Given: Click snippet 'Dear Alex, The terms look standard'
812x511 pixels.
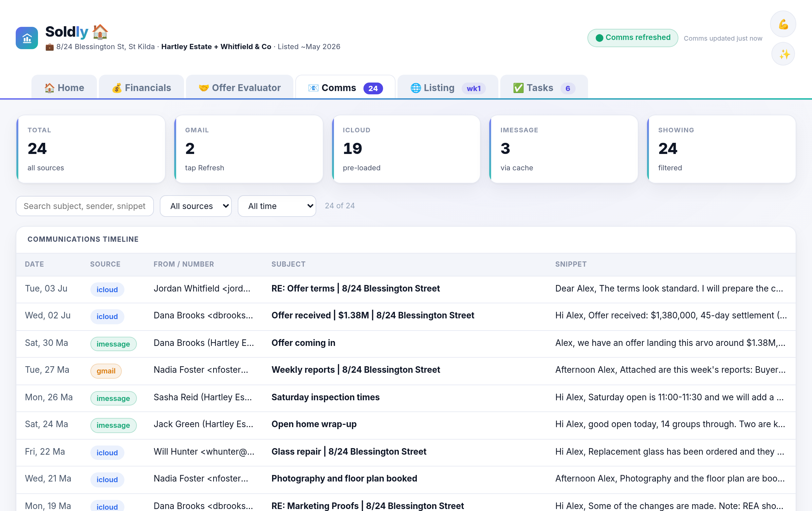Looking at the screenshot, I should click(x=669, y=289).
